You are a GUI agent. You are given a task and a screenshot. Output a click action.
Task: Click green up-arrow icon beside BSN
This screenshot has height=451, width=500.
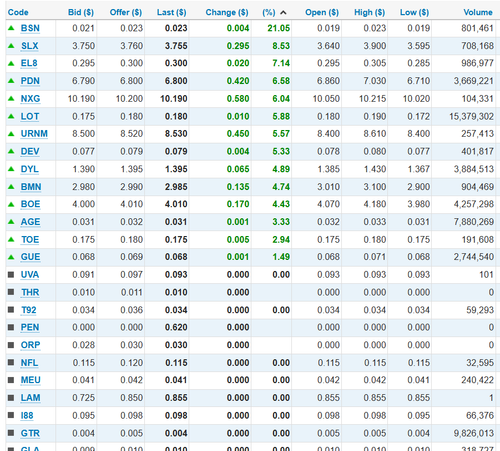point(11,28)
